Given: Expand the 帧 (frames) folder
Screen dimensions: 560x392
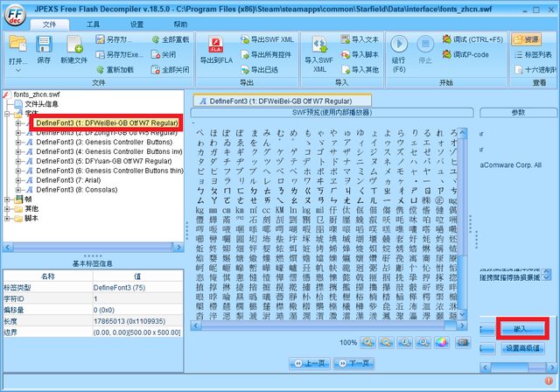Looking at the screenshot, I should click(7, 199).
